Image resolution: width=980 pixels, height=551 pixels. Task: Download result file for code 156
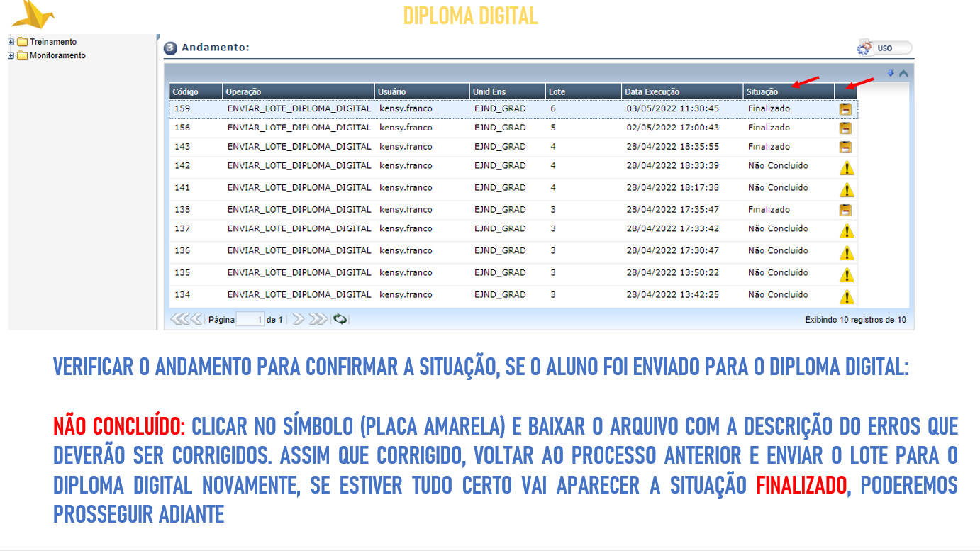(x=845, y=128)
